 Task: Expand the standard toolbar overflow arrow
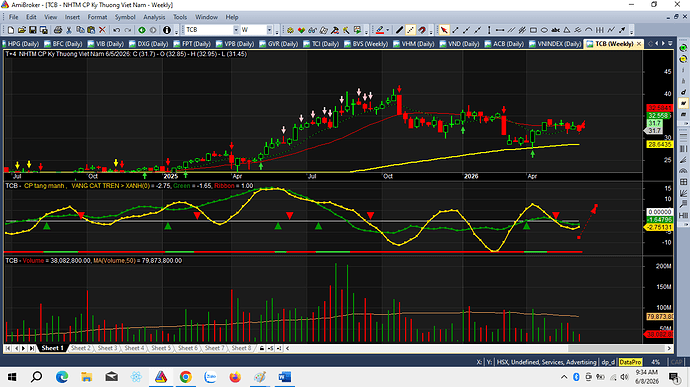pyautogui.click(x=176, y=31)
